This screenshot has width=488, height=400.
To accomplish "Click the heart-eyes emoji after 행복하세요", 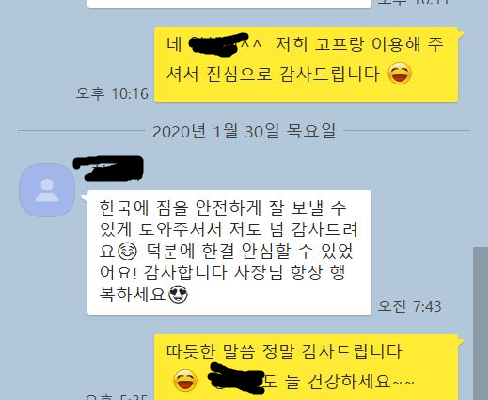I will pyautogui.click(x=178, y=295).
